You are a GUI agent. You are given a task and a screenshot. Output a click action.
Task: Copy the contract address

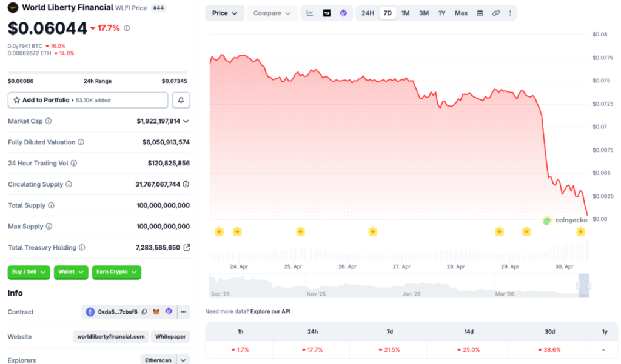point(144,312)
